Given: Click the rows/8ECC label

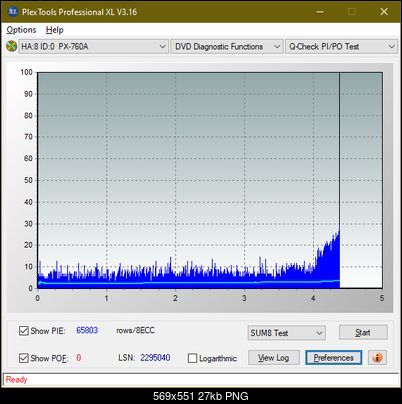Looking at the screenshot, I should [135, 330].
